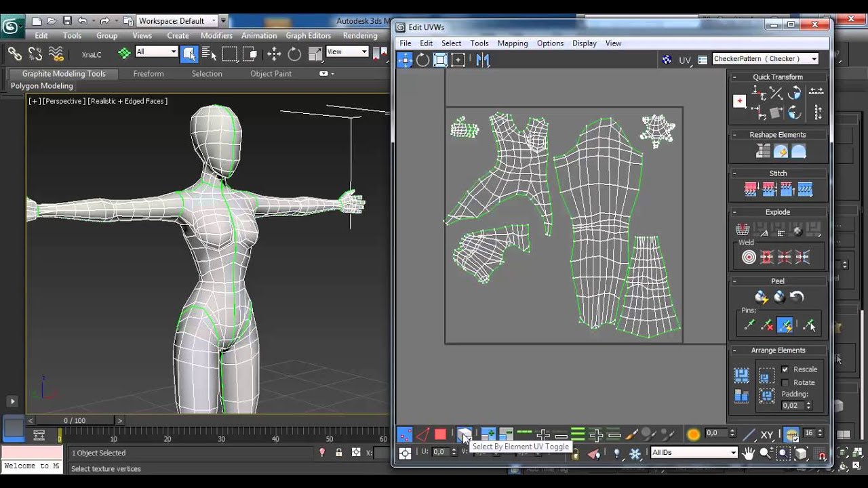The image size is (868, 488).
Task: Collapse the Reshape Elements rollout
Action: coord(734,134)
